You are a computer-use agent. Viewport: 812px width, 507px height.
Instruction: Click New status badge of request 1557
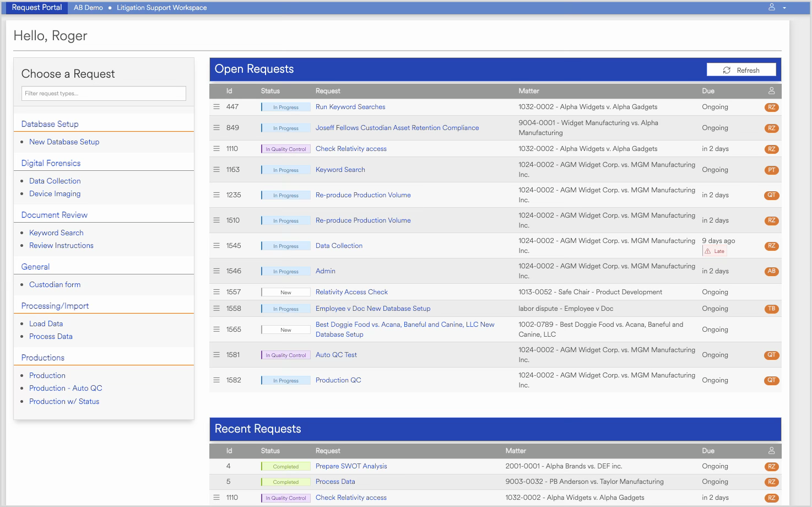coord(285,293)
